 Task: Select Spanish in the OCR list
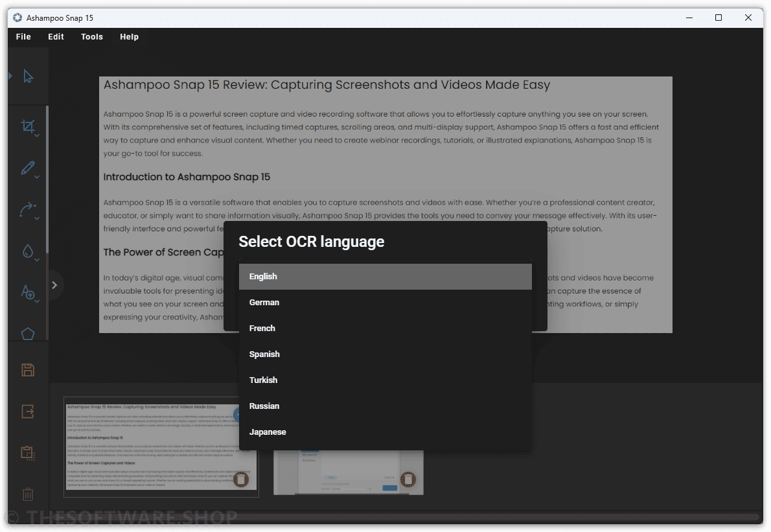(x=385, y=354)
